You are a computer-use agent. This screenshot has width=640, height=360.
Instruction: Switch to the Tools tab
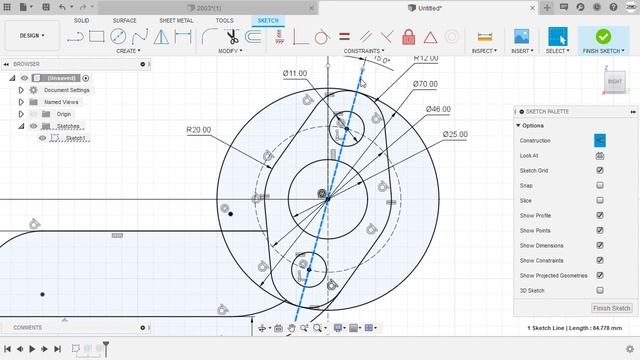tap(224, 20)
